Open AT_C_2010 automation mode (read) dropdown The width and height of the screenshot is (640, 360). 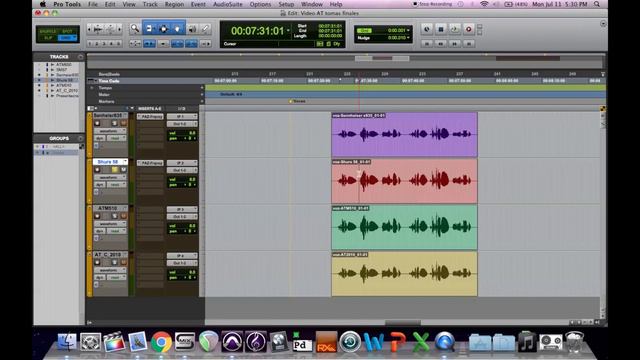tap(117, 278)
